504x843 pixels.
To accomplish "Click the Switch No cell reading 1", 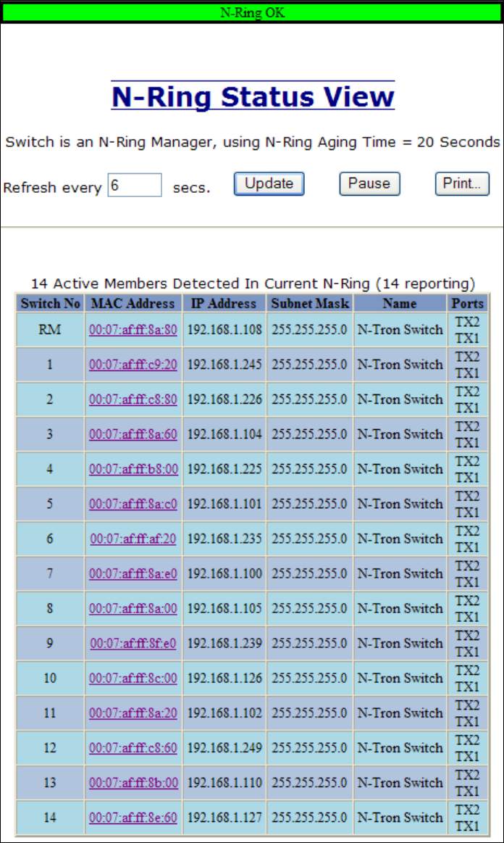I will click(x=50, y=365).
